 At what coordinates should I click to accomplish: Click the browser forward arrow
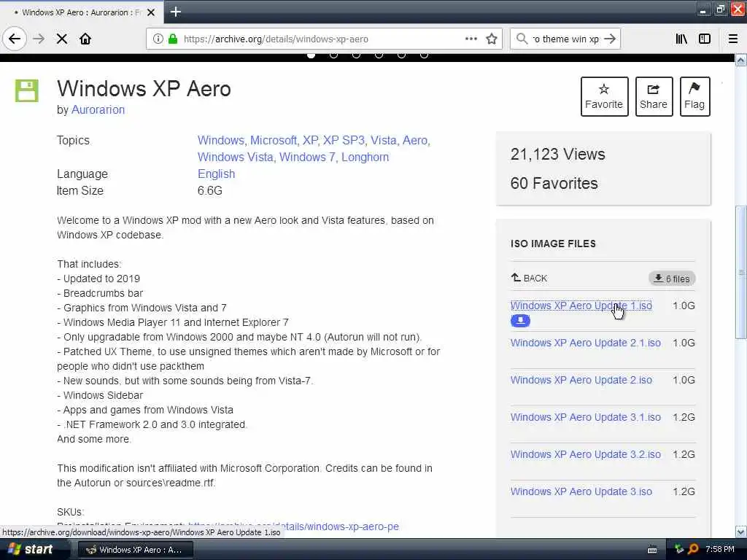39,39
